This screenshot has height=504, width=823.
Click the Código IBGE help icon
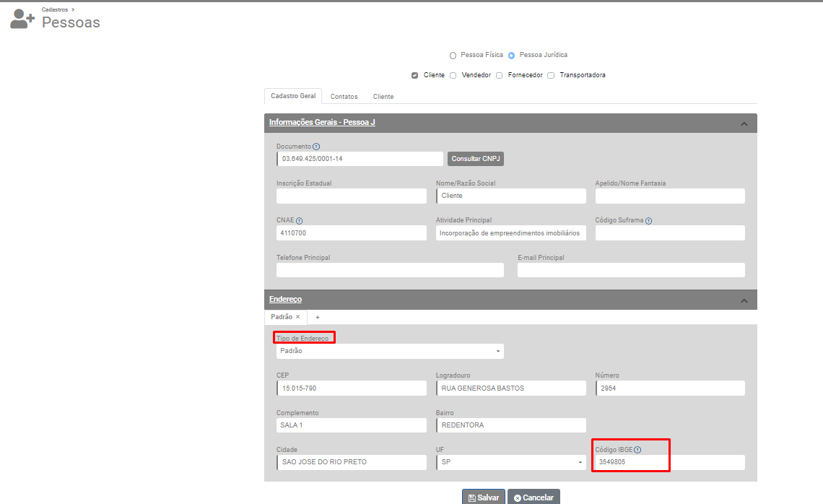pos(637,450)
